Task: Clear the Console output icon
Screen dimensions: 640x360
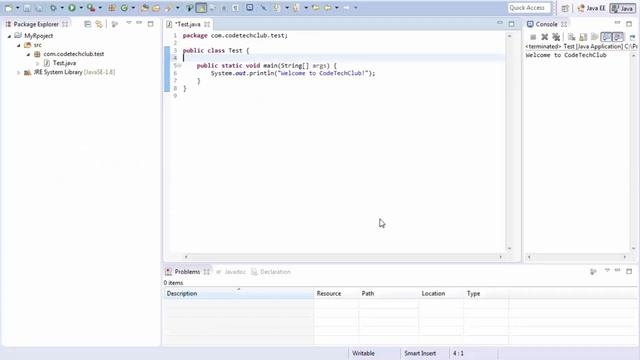Action: coord(572,38)
